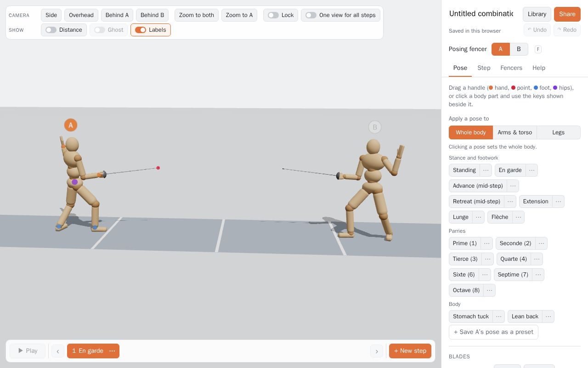This screenshot has height=368, width=588.
Task: Select fencer A for posing
Action: tap(501, 49)
